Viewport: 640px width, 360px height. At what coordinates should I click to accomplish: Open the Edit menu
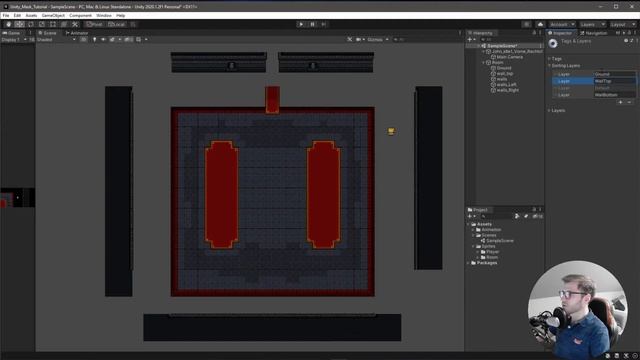coord(17,16)
